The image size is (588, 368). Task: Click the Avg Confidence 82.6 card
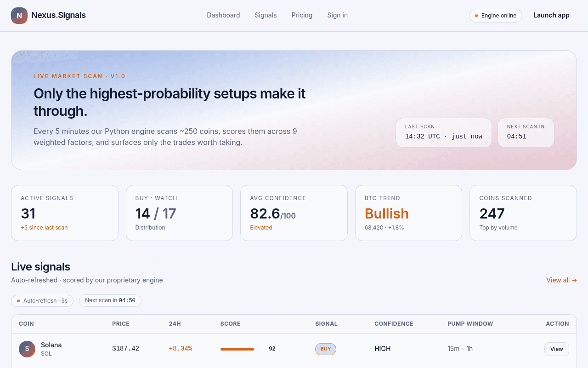294,213
